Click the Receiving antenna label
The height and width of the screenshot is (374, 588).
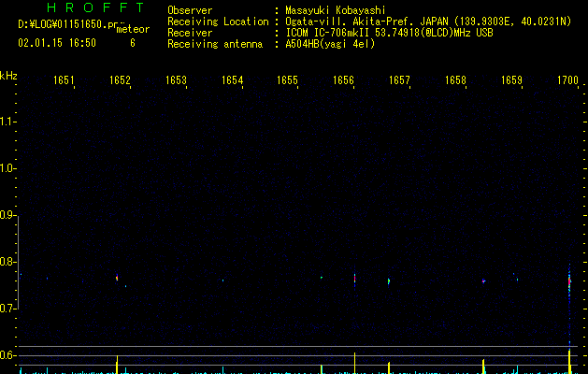215,44
